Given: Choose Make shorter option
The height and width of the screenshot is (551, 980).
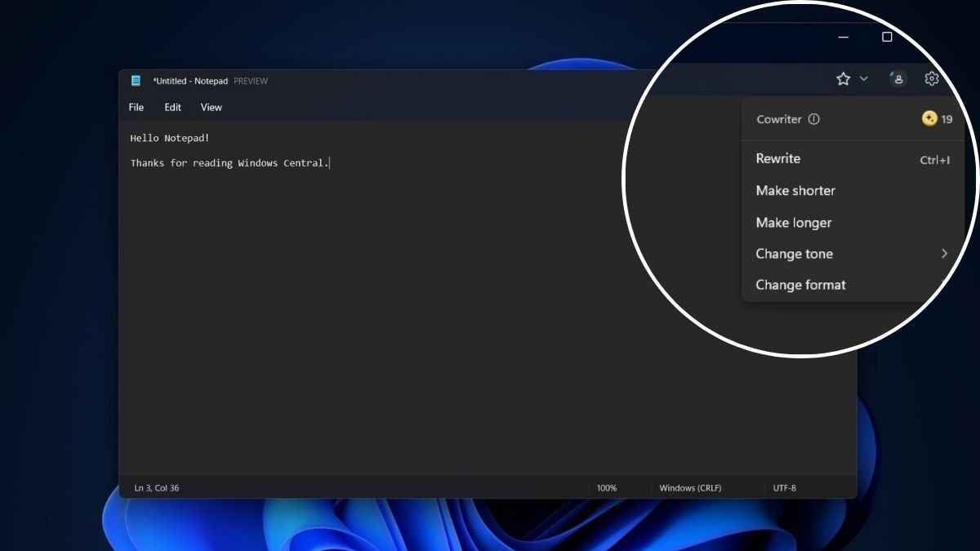Looking at the screenshot, I should 795,191.
